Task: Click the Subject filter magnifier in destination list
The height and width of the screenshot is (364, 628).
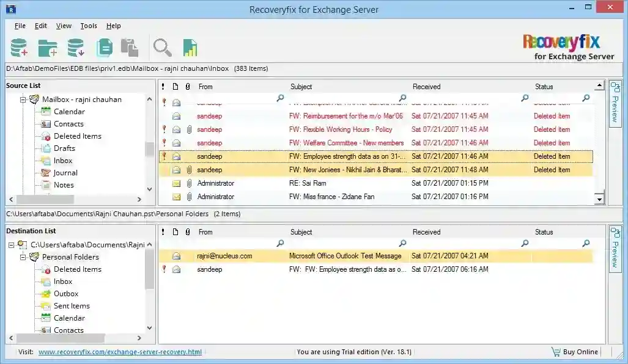Action: point(402,243)
